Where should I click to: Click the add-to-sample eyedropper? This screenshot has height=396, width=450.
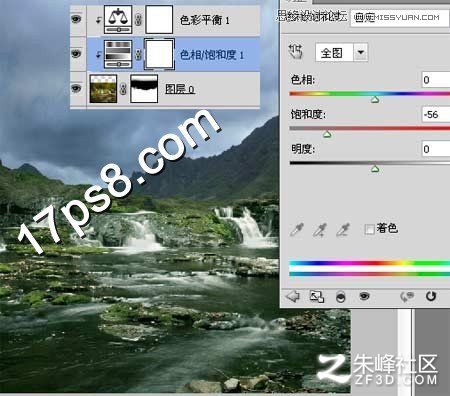click(319, 230)
